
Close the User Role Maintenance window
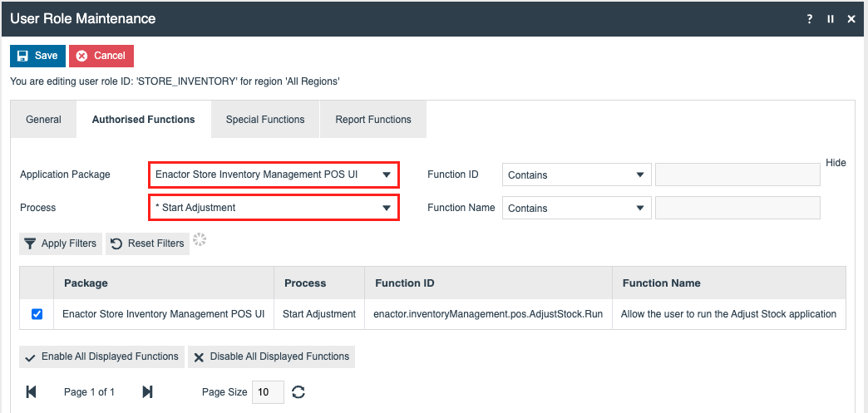coord(851,19)
